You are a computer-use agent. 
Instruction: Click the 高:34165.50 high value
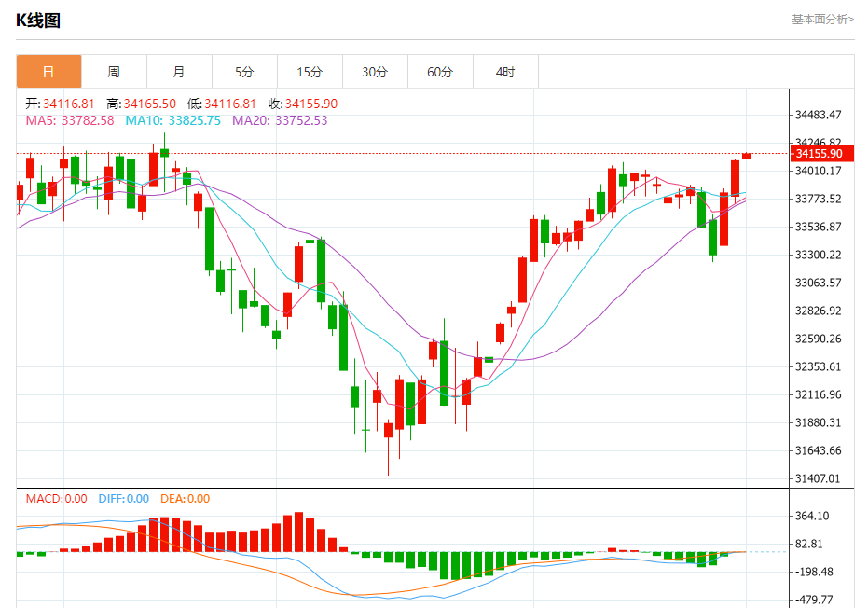tap(141, 104)
